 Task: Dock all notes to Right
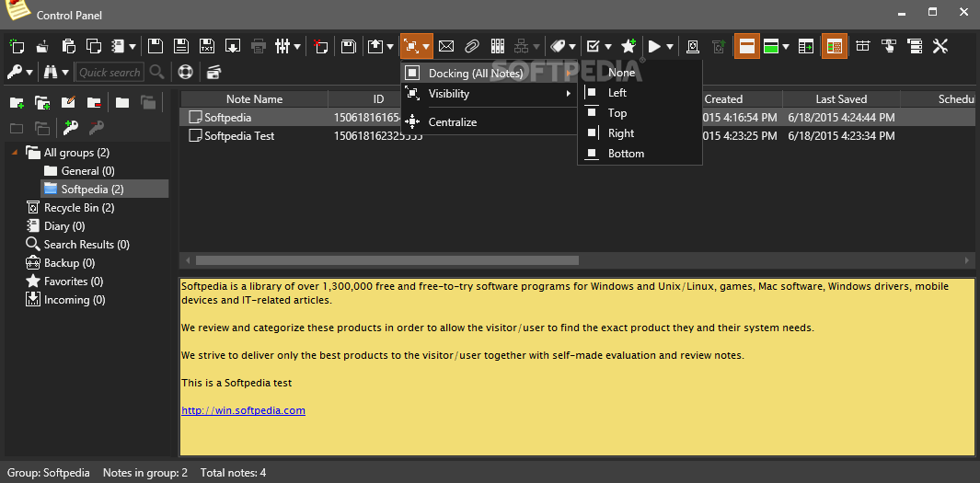640,133
